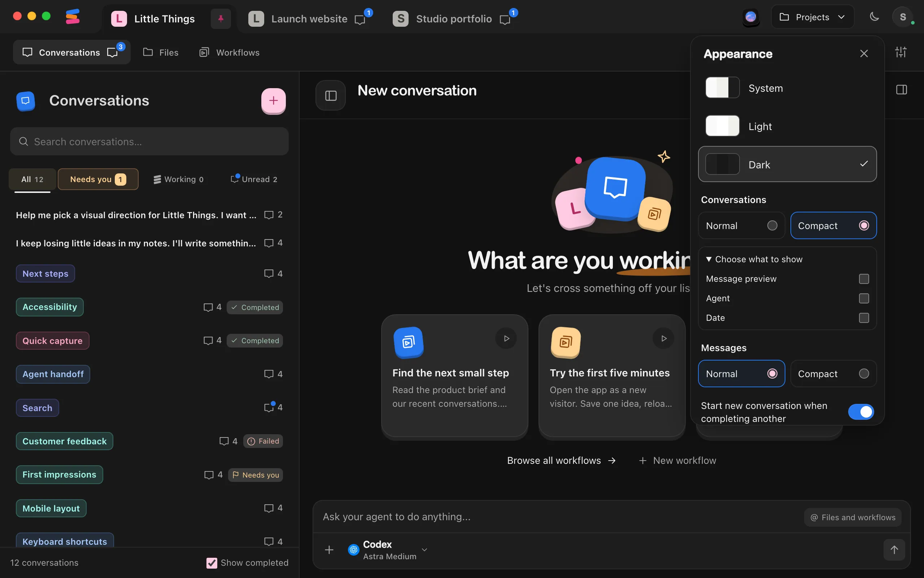Open the Codex agent model dropdown
This screenshot has width=924, height=578.
[388, 550]
